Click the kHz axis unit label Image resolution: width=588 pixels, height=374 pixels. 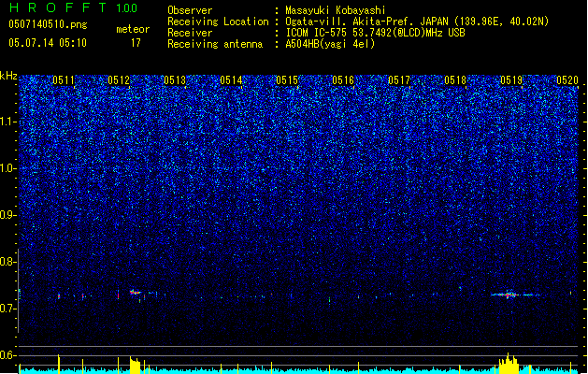[8, 76]
